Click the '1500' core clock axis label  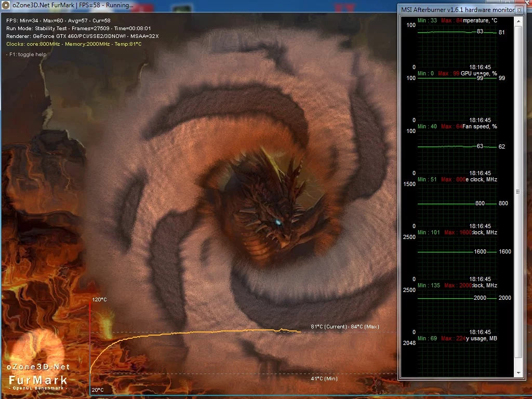point(409,184)
